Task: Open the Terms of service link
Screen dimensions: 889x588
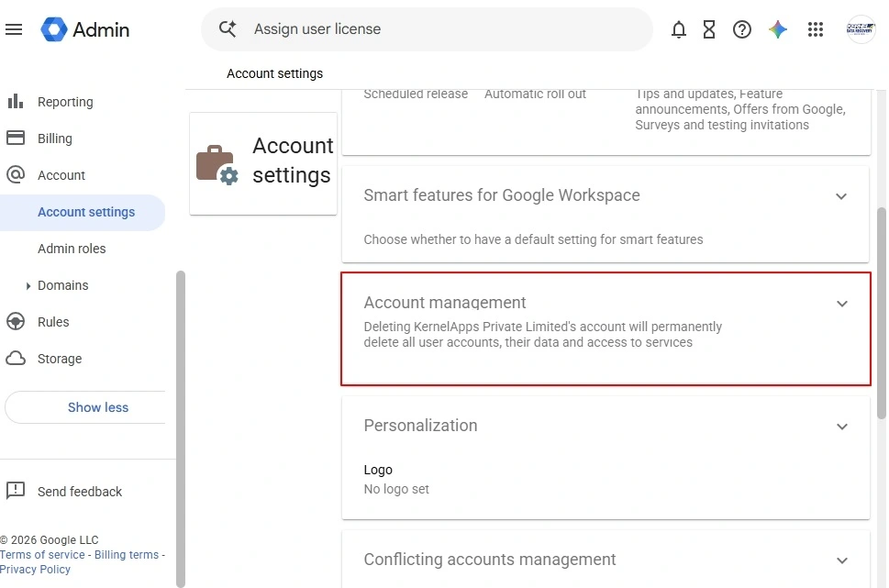Action: click(42, 555)
